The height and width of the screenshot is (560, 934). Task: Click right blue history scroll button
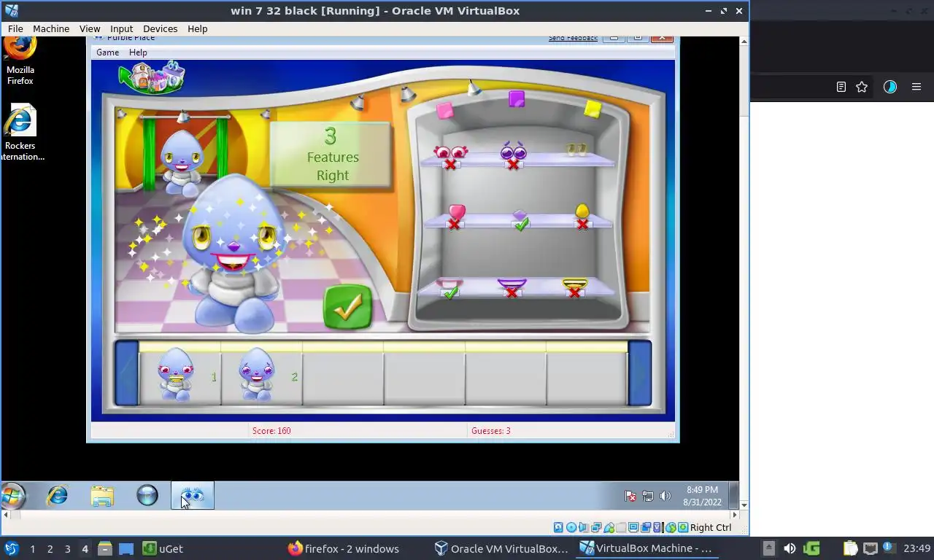640,373
